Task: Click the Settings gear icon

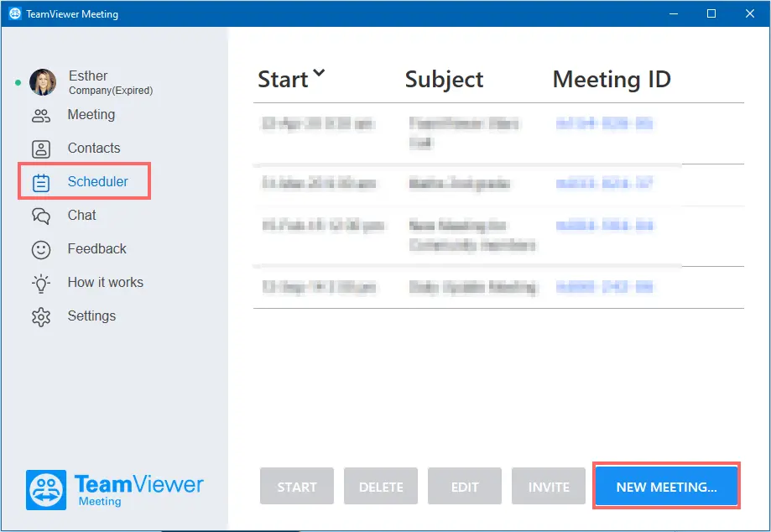Action: [x=41, y=317]
